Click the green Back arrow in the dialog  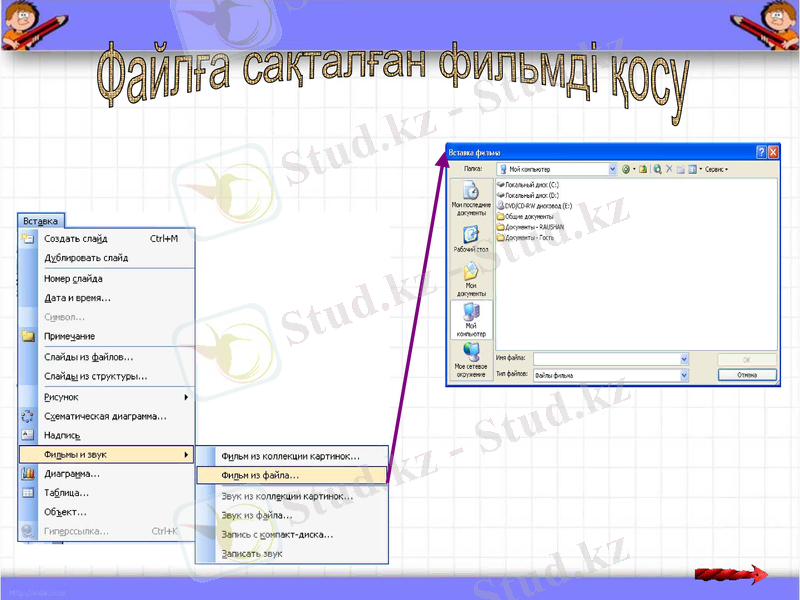(625, 168)
